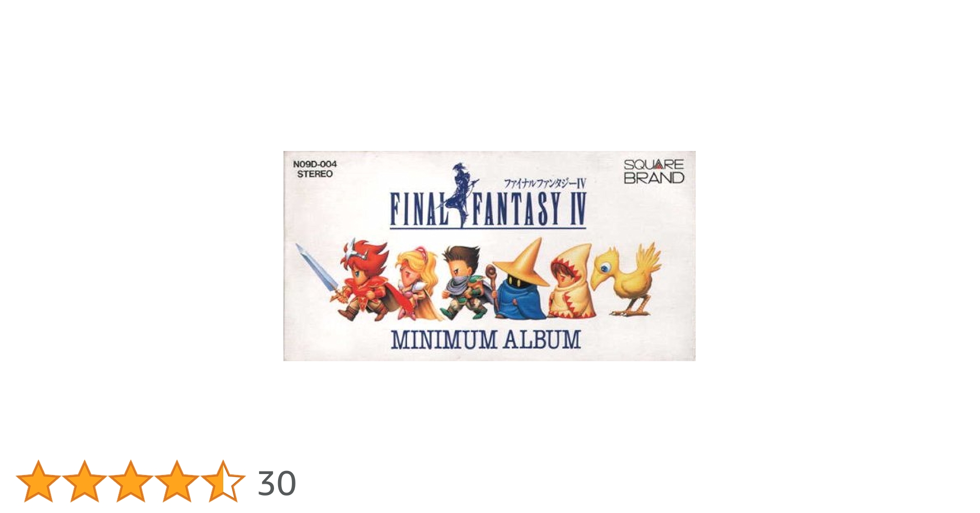The height and width of the screenshot is (513, 980).
Task: Click the Black Mage with pointed hat
Action: point(519,279)
